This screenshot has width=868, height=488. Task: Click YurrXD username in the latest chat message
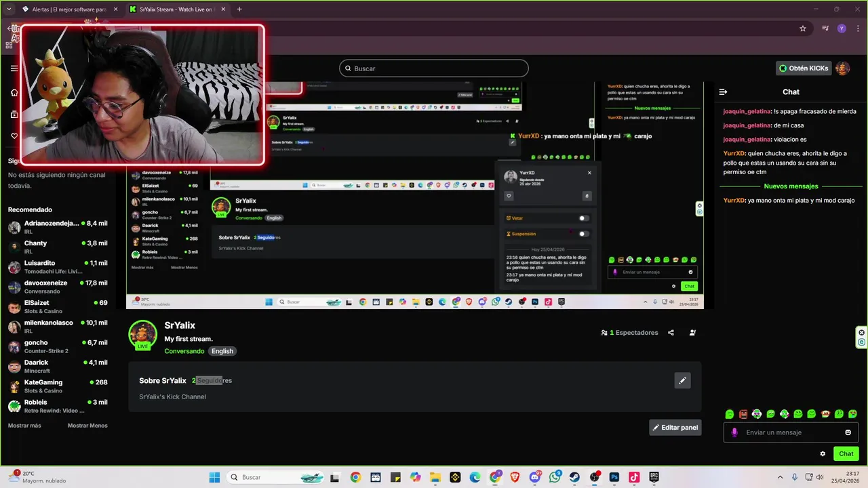pos(734,201)
